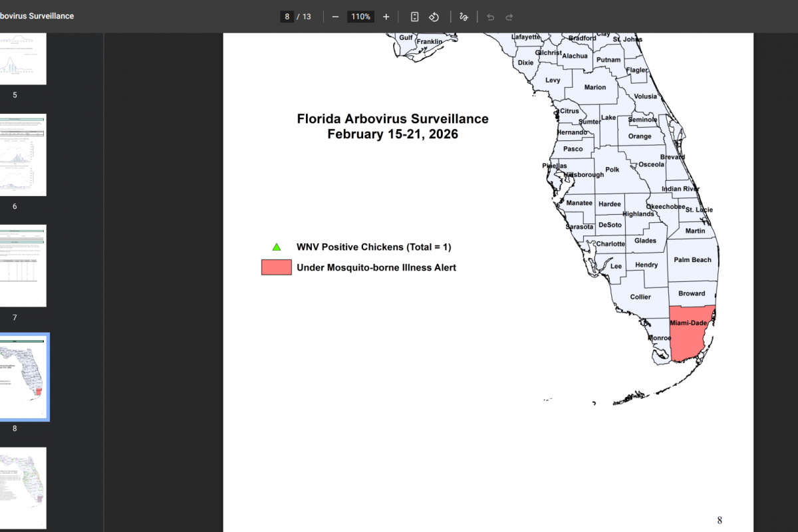The height and width of the screenshot is (532, 798).
Task: Click the green WNV Positive Chickens triangle
Action: (x=277, y=247)
